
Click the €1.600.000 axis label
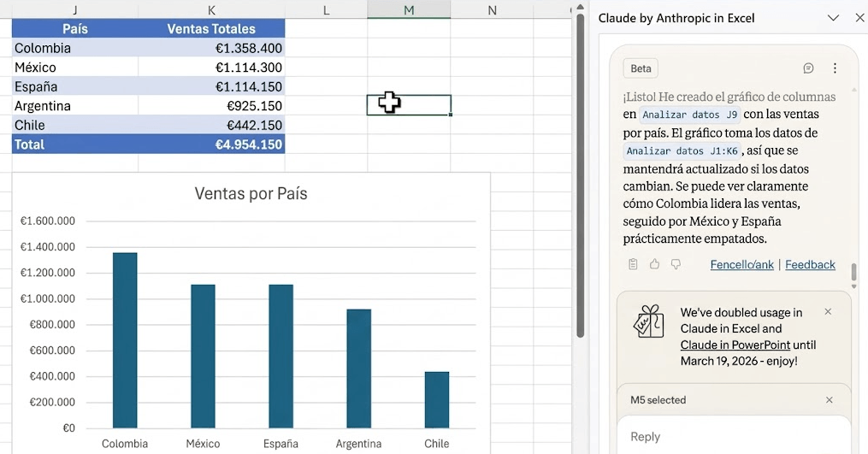[x=48, y=221]
